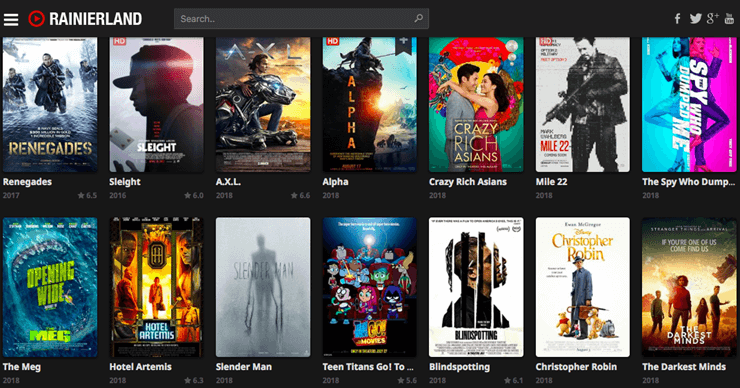
Task: Open The Meg movie poster
Action: [50, 287]
